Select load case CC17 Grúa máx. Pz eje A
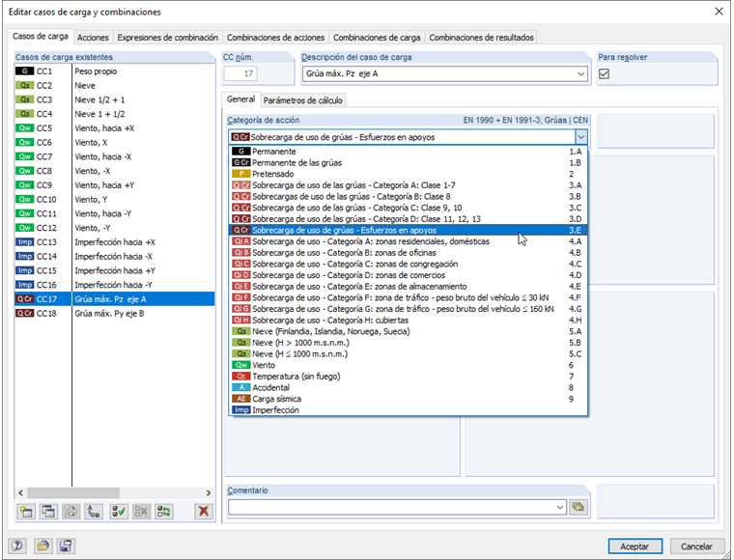The image size is (734, 560). tap(115, 299)
